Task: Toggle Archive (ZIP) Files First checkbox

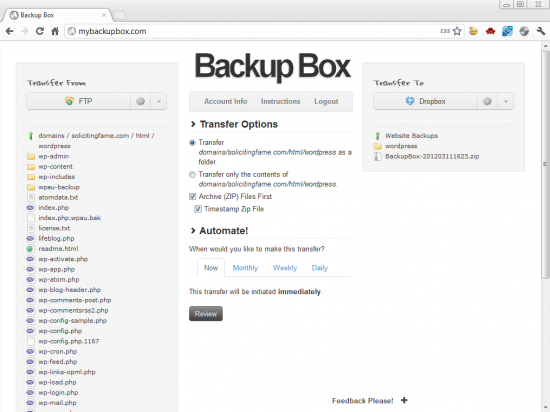Action: point(193,196)
